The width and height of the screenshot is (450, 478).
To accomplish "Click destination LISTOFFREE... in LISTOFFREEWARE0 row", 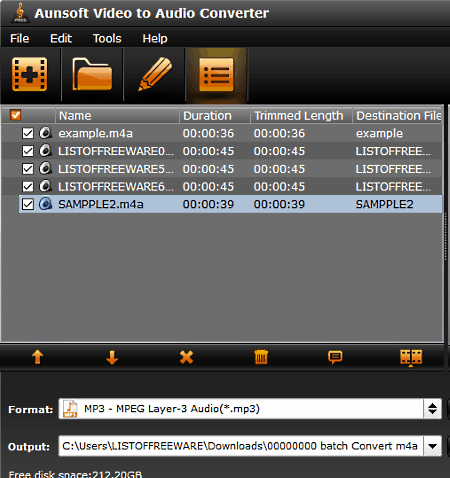I will pyautogui.click(x=393, y=151).
